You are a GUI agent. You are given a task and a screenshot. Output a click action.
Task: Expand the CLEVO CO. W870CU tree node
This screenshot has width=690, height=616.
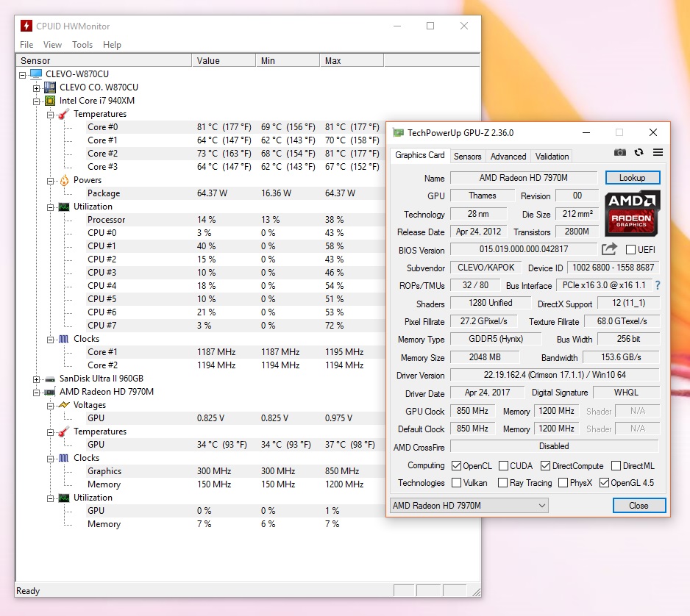click(36, 87)
